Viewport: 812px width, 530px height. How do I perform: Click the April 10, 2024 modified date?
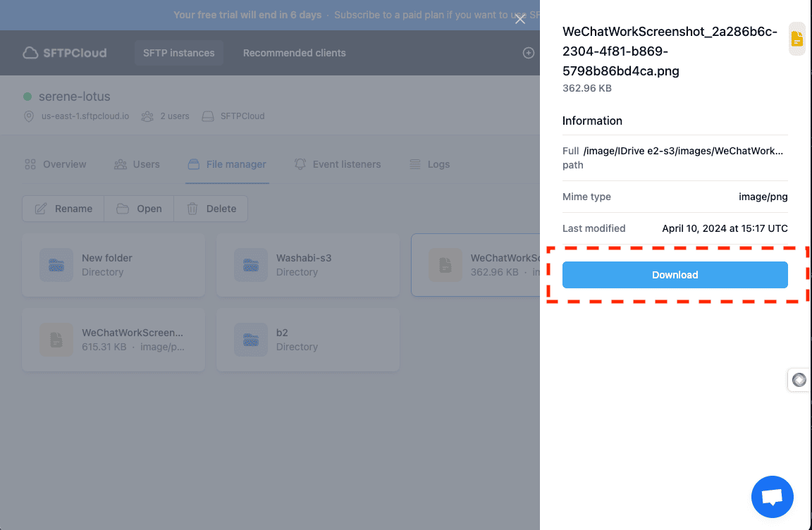click(x=725, y=228)
